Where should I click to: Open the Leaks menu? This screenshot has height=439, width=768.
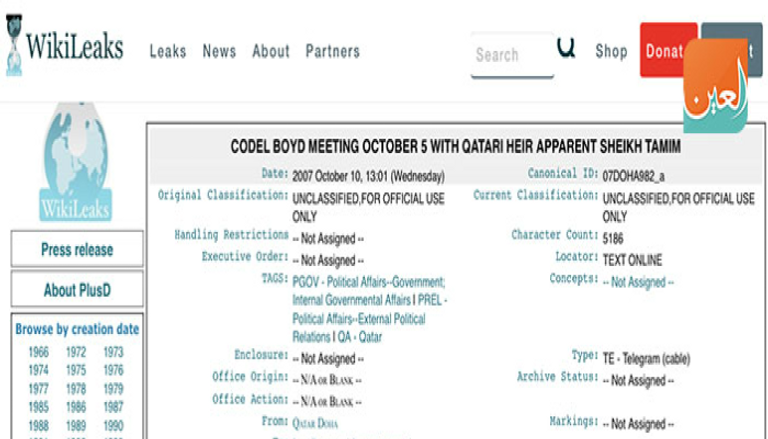pos(167,51)
